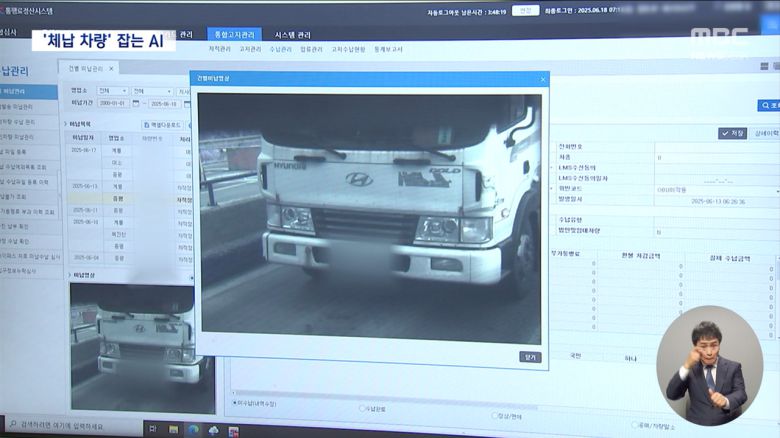780x438 pixels.
Task: Select the active 미납관리 item in the sidebar
Action: pos(28,91)
